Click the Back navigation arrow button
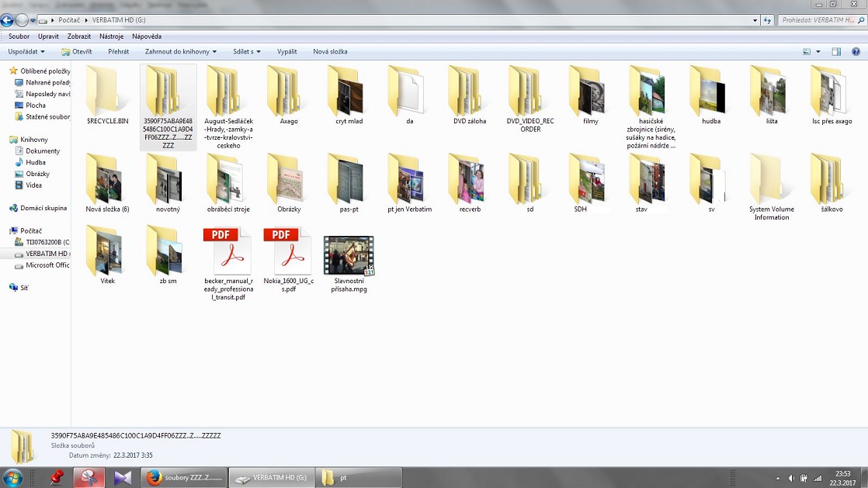Screen dimensions: 868x488 pos(8,21)
